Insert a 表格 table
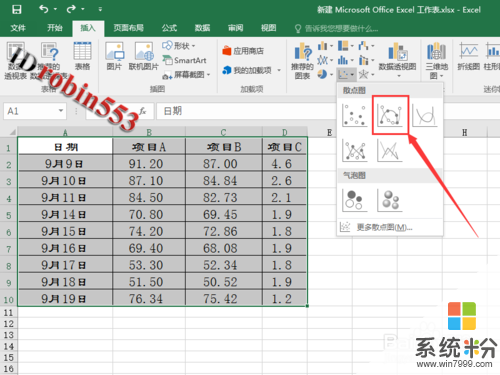 pos(82,56)
